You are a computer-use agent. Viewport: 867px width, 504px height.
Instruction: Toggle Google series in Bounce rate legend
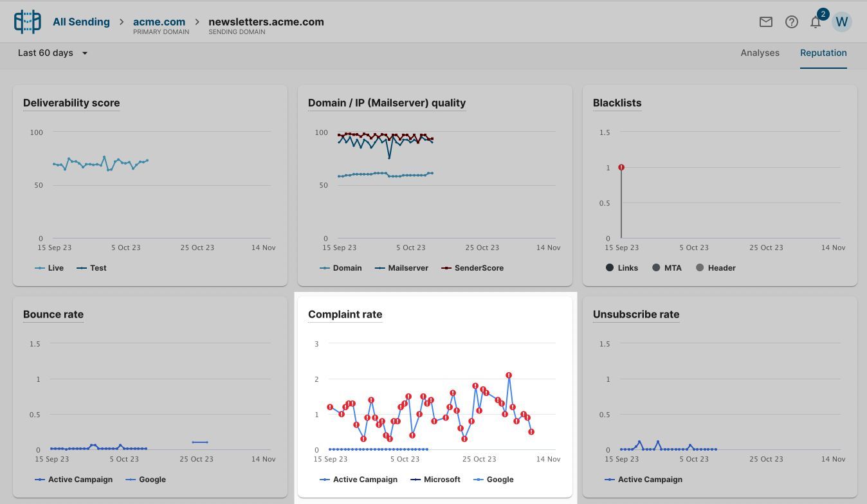(x=145, y=480)
